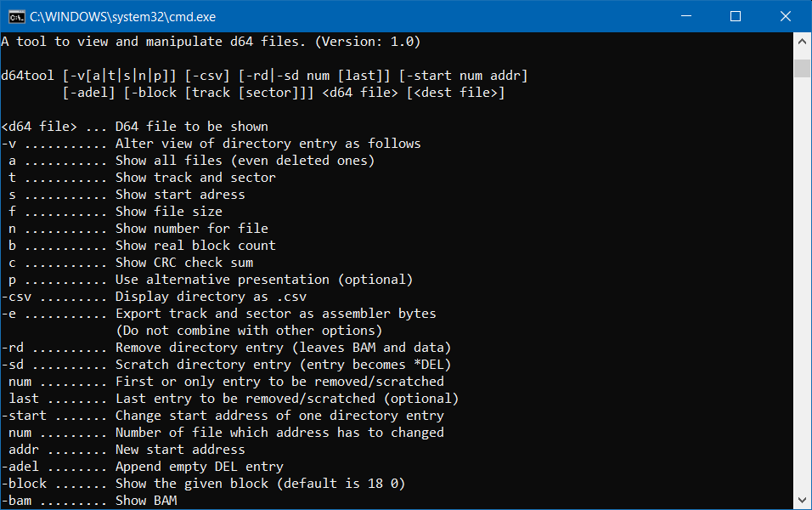This screenshot has width=812, height=510.
Task: Close the cmd.exe window
Action: click(785, 17)
